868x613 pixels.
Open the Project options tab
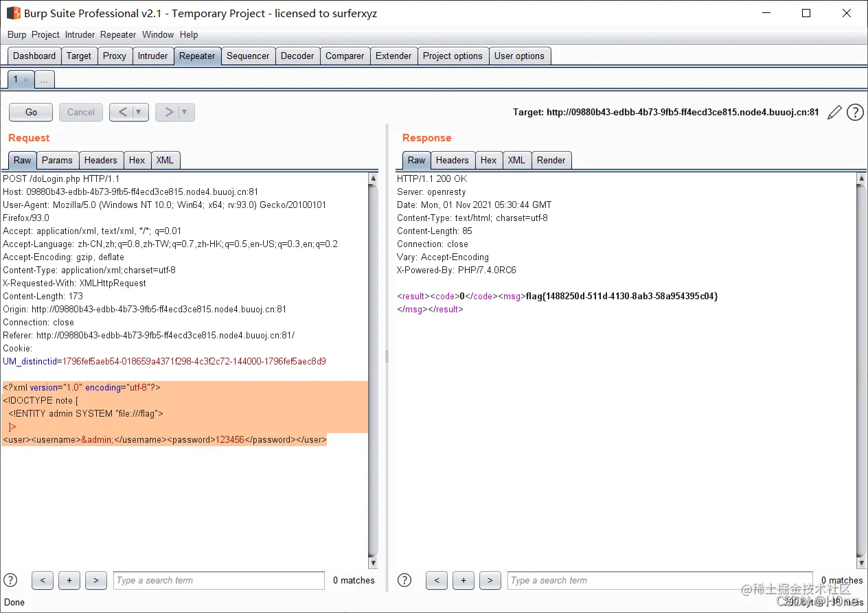point(453,56)
